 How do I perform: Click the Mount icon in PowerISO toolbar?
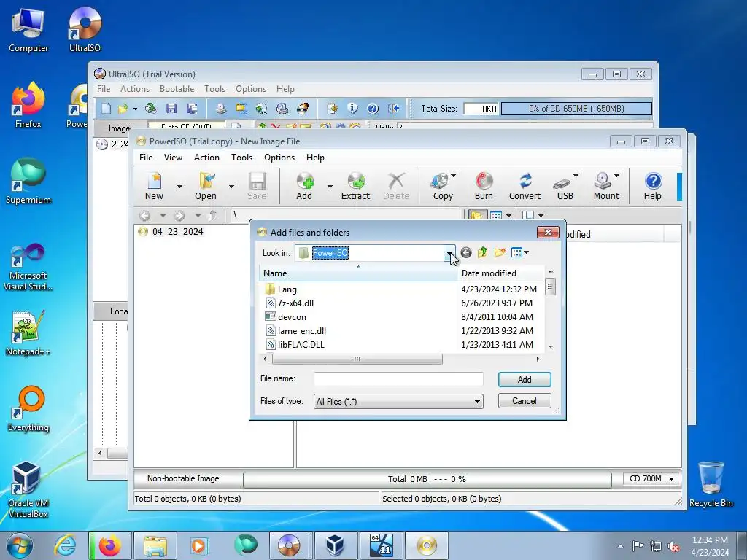[603, 181]
